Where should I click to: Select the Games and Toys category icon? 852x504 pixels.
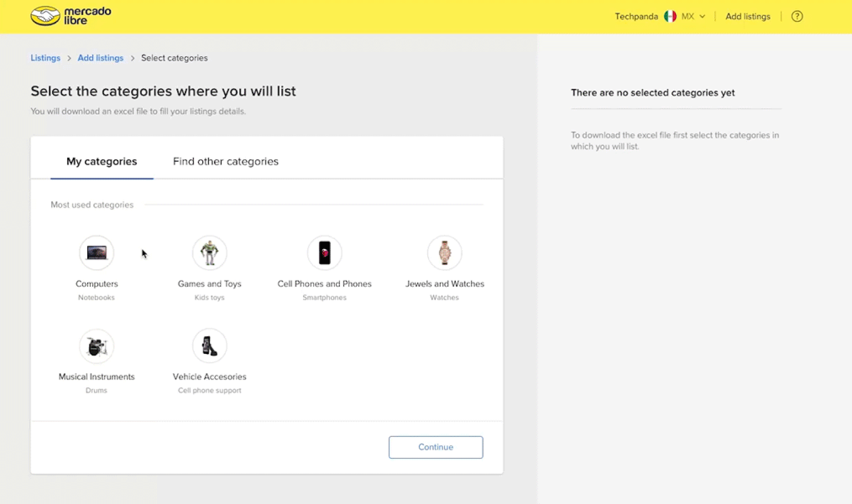(x=209, y=252)
